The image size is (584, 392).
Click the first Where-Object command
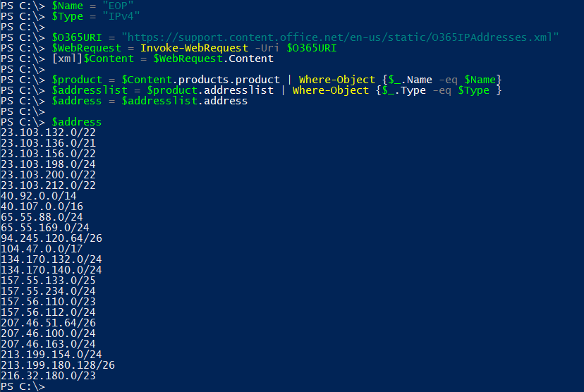pos(336,80)
